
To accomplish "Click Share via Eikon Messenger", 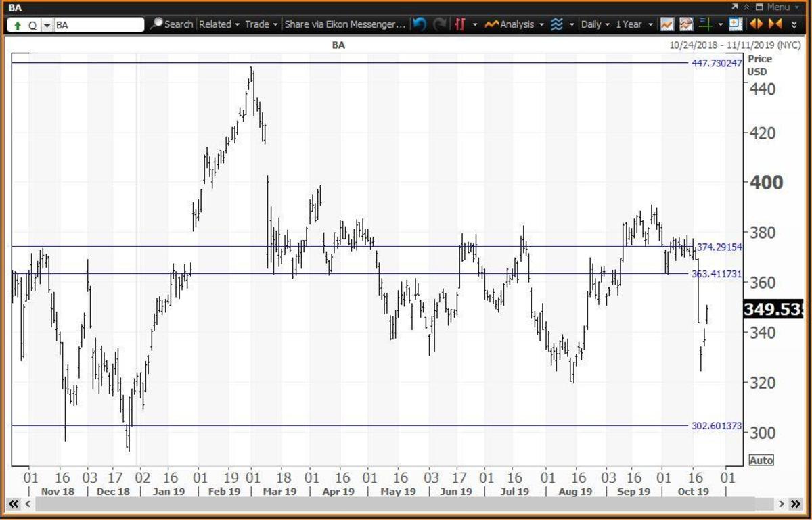I will (x=345, y=24).
